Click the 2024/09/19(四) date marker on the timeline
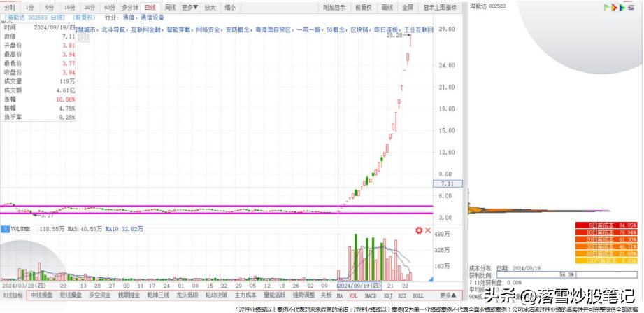The image size is (644, 313). pyautogui.click(x=361, y=286)
